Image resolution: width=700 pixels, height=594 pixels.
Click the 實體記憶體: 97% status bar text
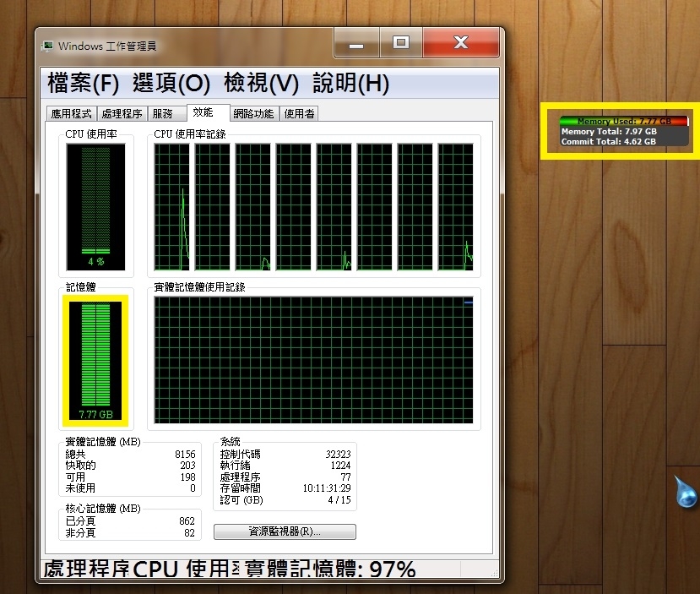tap(330, 569)
